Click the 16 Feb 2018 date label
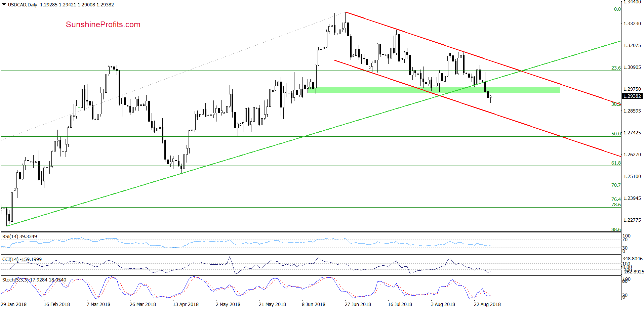 [57, 304]
